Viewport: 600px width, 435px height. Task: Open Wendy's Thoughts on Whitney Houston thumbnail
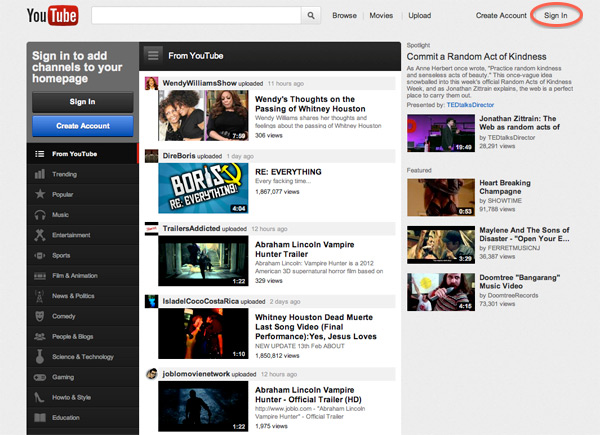pyautogui.click(x=203, y=116)
